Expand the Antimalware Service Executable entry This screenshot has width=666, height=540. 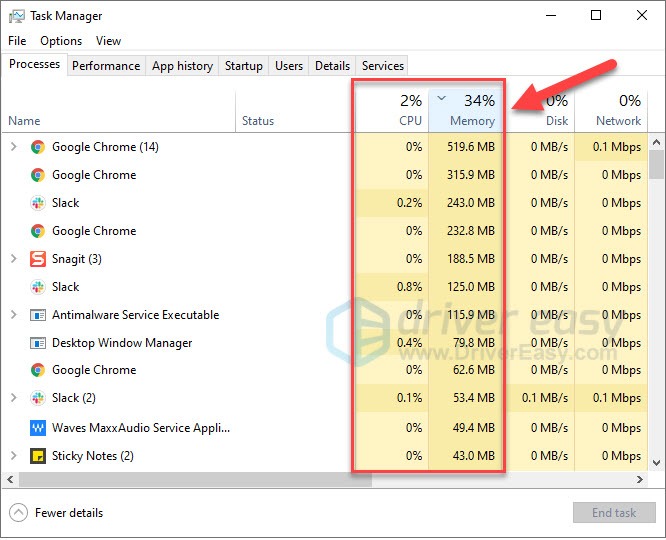tap(13, 315)
